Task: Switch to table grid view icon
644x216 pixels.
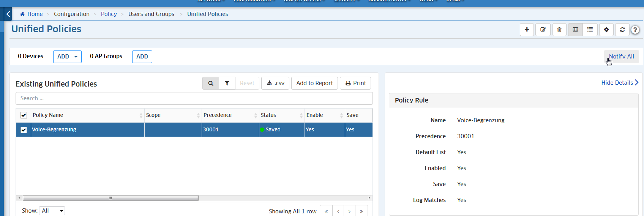Action: [575, 30]
